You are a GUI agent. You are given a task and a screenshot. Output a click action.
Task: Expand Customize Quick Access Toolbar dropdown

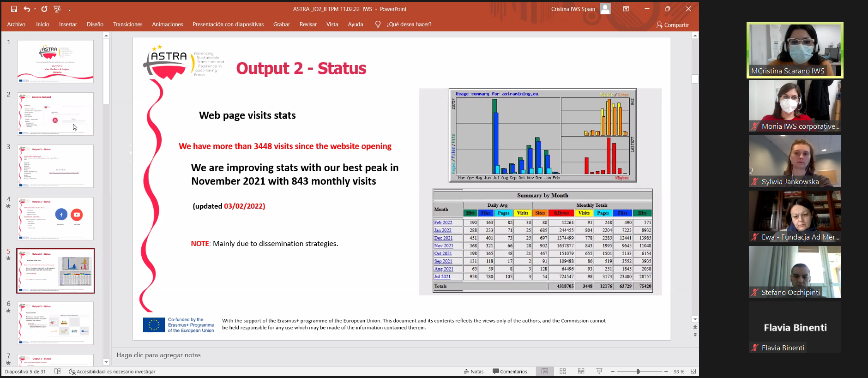(x=69, y=9)
